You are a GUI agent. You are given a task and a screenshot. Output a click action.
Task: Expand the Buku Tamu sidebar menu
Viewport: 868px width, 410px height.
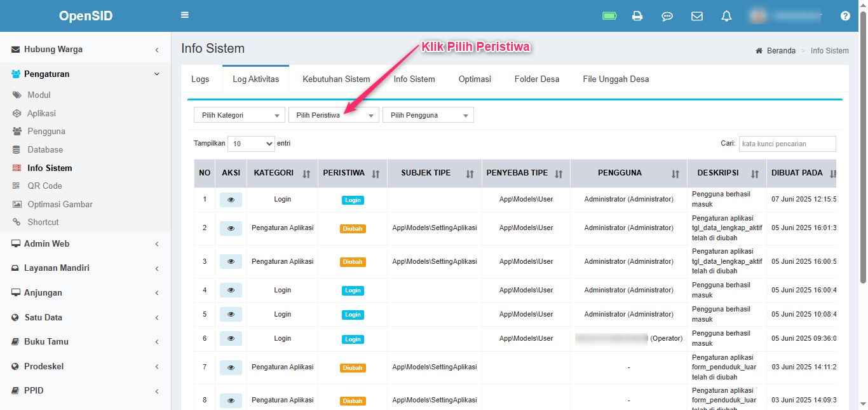[x=85, y=341]
